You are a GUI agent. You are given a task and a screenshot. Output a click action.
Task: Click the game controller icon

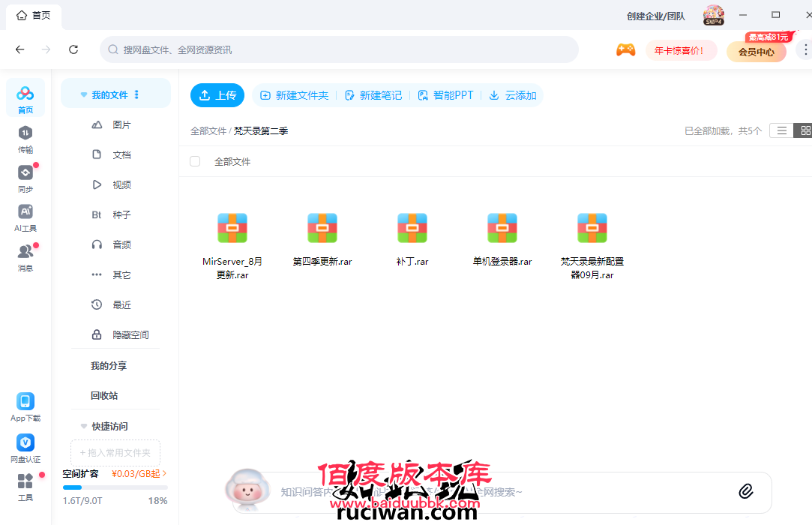(x=625, y=50)
